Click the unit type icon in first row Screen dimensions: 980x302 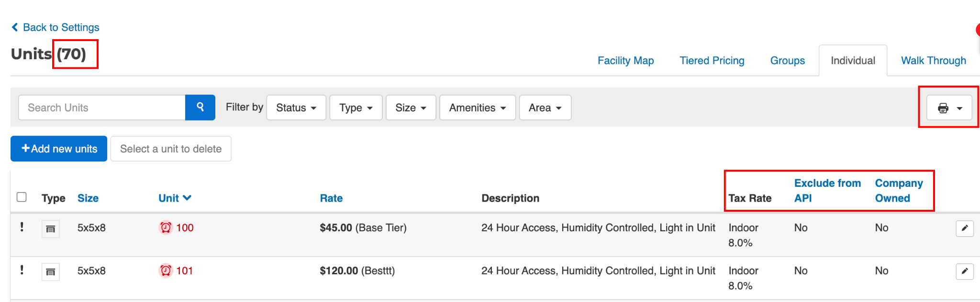coord(50,229)
